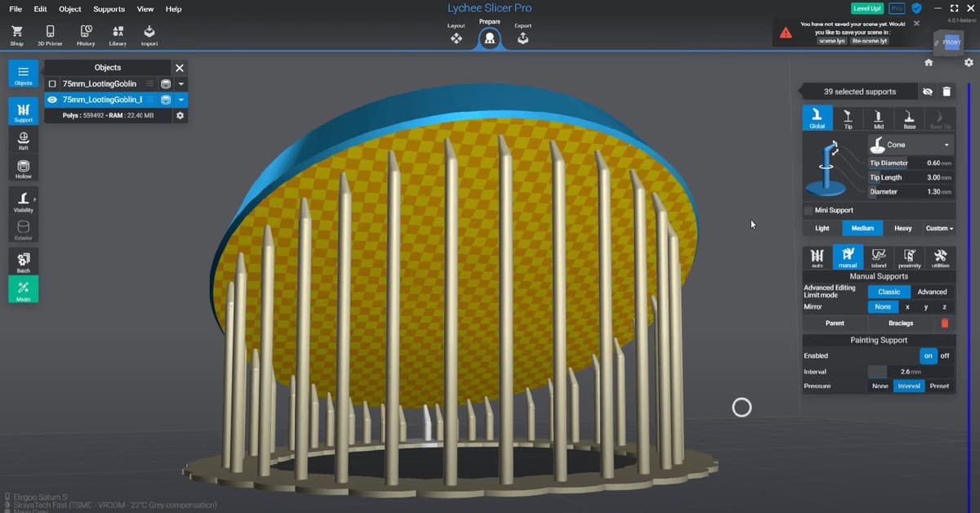The width and height of the screenshot is (980, 513).
Task: Open the Cone base shape dropdown
Action: click(911, 145)
